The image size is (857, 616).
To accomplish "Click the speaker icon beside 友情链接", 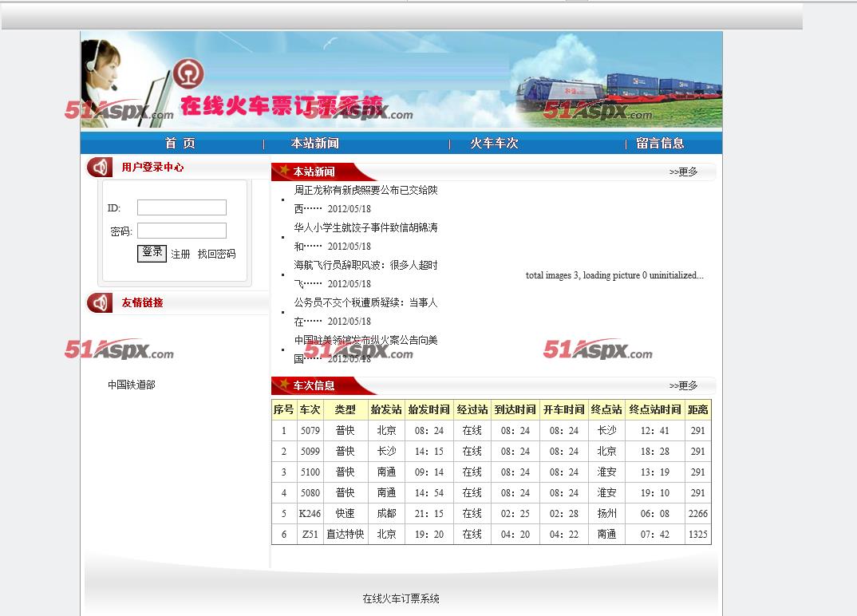I will 100,303.
